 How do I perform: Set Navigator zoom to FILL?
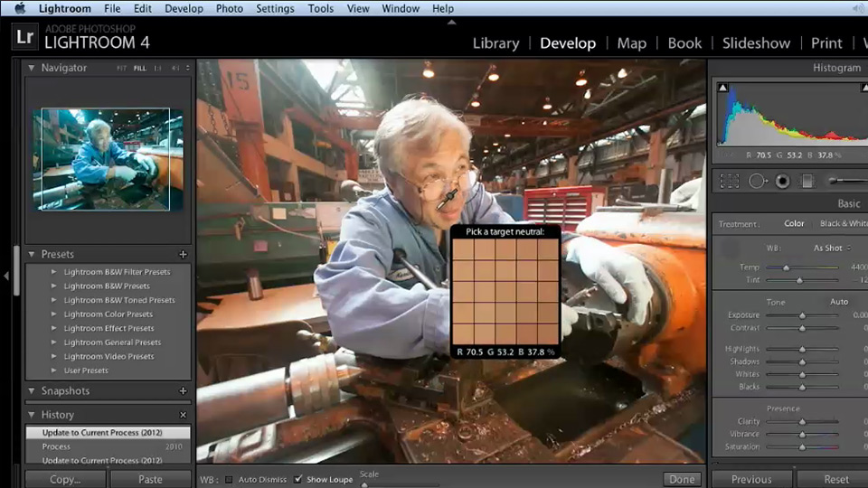[x=140, y=68]
